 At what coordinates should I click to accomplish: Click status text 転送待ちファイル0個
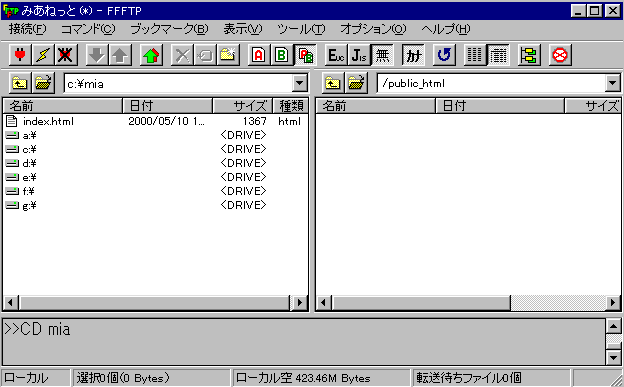click(469, 378)
